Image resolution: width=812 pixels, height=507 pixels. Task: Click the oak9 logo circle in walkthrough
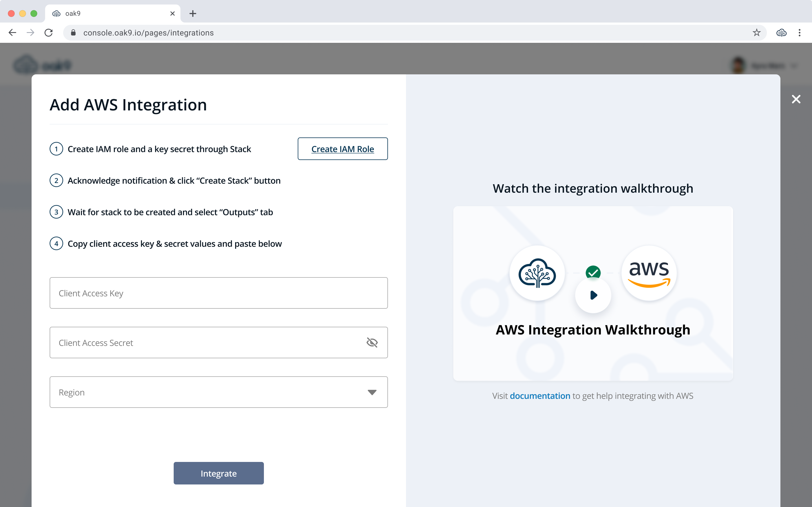tap(537, 273)
